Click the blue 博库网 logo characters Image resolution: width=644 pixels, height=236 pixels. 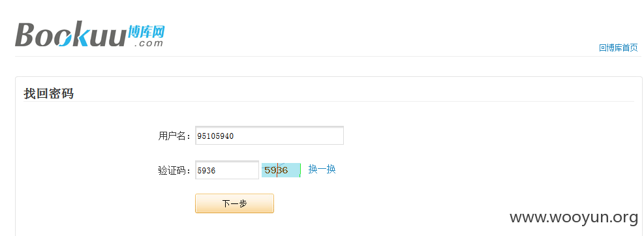(x=147, y=31)
